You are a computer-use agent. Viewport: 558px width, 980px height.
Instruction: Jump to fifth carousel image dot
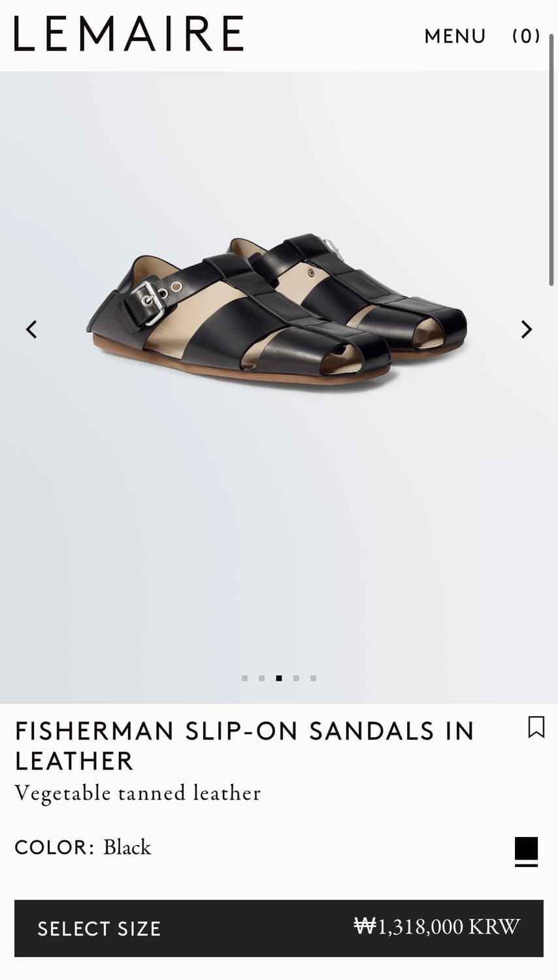313,678
